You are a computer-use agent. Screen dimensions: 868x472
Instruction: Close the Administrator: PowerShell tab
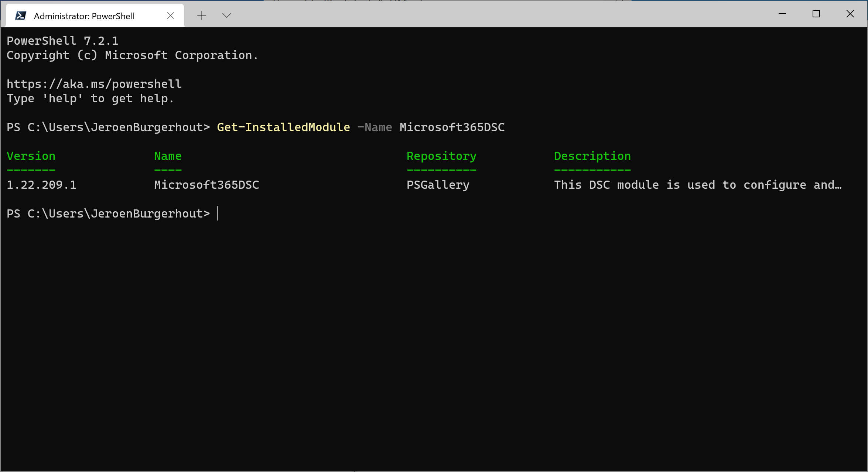[x=170, y=15]
